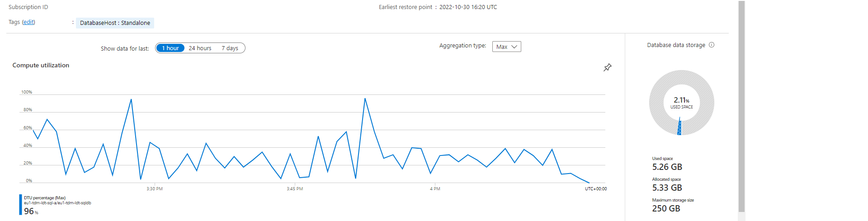The width and height of the screenshot is (868, 221).
Task: Click the DatabaseHost : Standalone tag
Action: pyautogui.click(x=115, y=23)
